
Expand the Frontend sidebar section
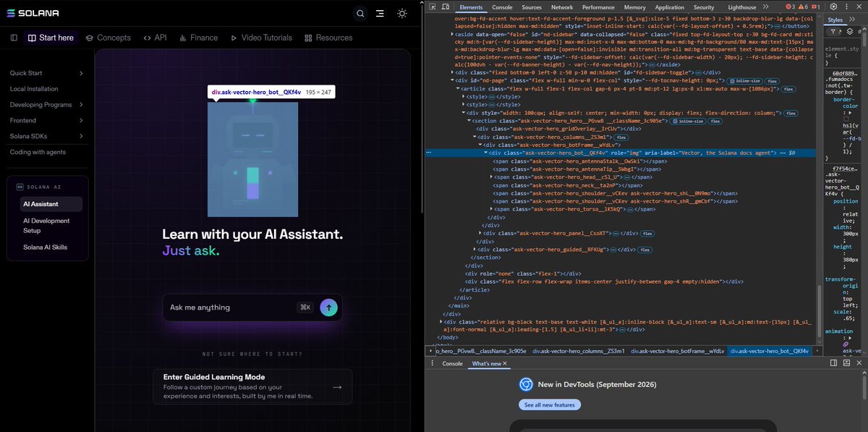(81, 121)
